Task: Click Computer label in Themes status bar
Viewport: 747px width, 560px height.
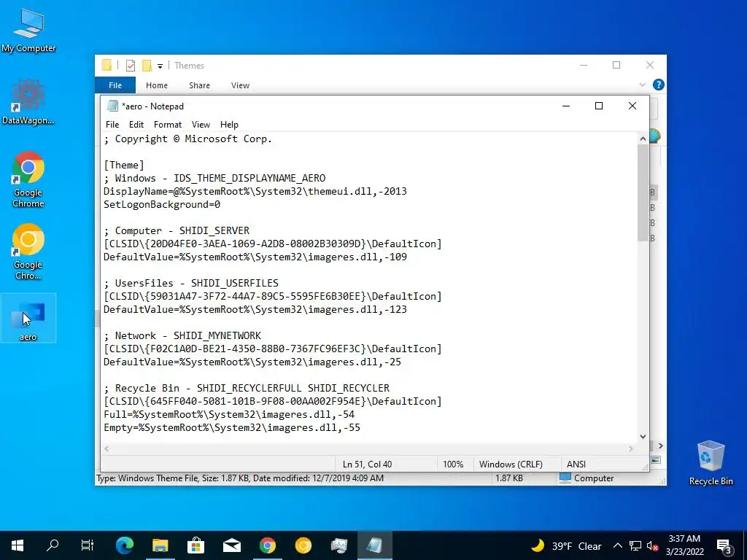Action: 594,478
